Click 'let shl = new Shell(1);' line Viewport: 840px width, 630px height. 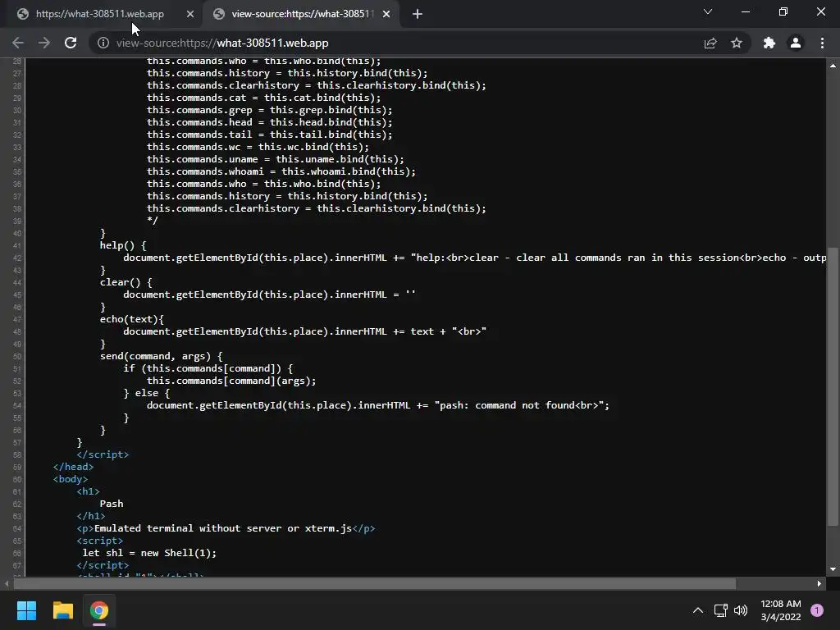pyautogui.click(x=149, y=553)
